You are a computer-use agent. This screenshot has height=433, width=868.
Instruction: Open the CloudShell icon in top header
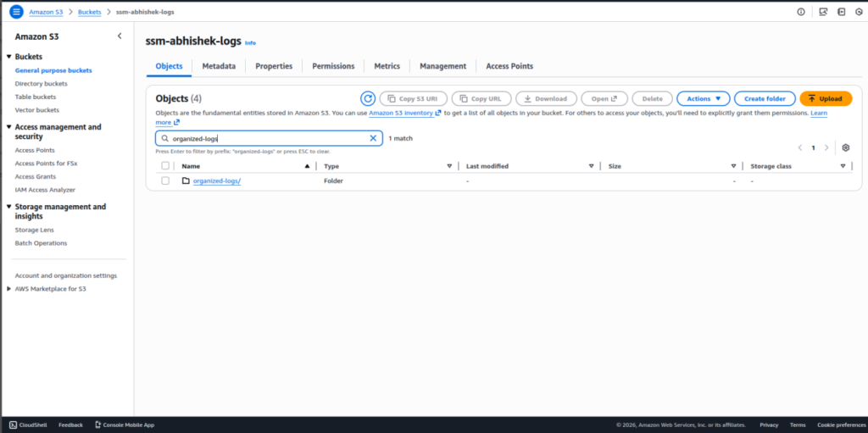(823, 12)
